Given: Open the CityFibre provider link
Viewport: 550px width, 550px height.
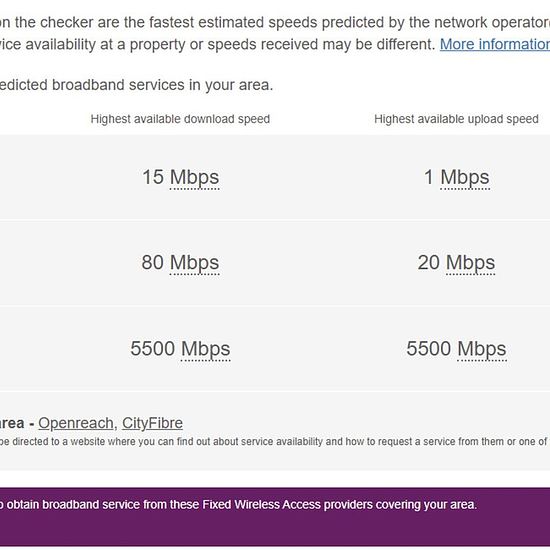Looking at the screenshot, I should (152, 423).
